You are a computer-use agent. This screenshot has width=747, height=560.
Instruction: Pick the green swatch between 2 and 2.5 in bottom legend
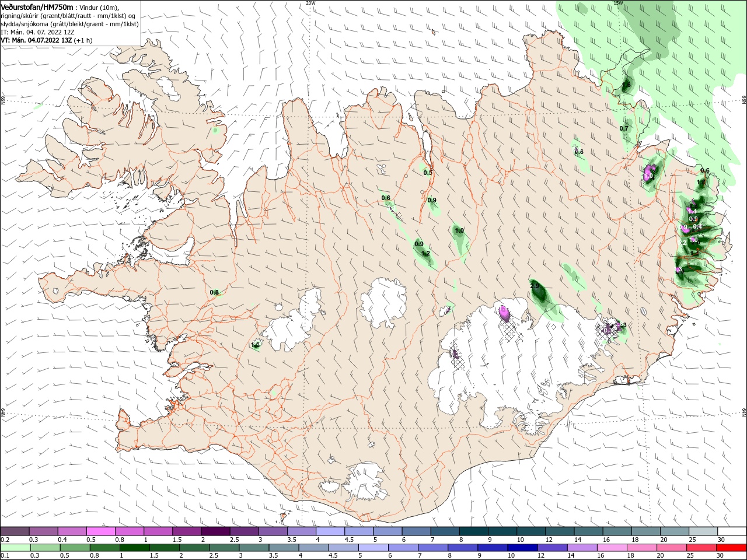coord(194,548)
